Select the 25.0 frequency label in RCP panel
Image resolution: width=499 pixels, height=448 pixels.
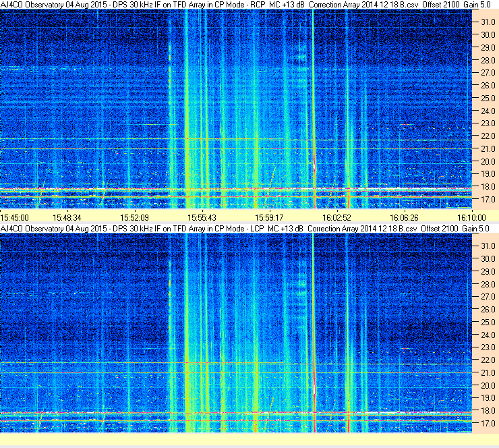tap(488, 98)
